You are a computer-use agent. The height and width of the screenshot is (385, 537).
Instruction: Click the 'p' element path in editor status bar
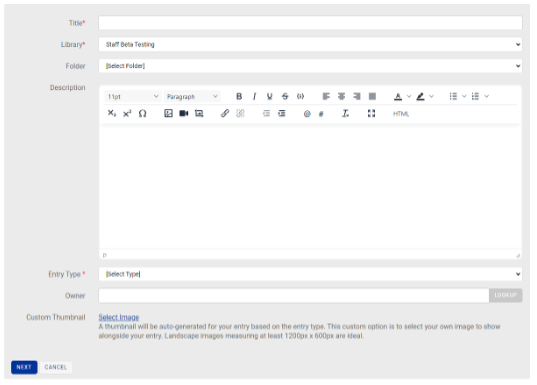click(x=105, y=255)
